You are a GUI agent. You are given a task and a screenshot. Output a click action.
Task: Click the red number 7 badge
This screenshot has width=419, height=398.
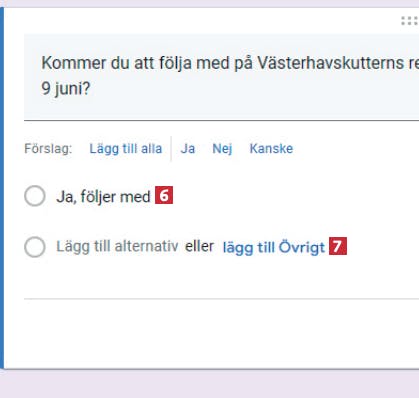(x=338, y=246)
